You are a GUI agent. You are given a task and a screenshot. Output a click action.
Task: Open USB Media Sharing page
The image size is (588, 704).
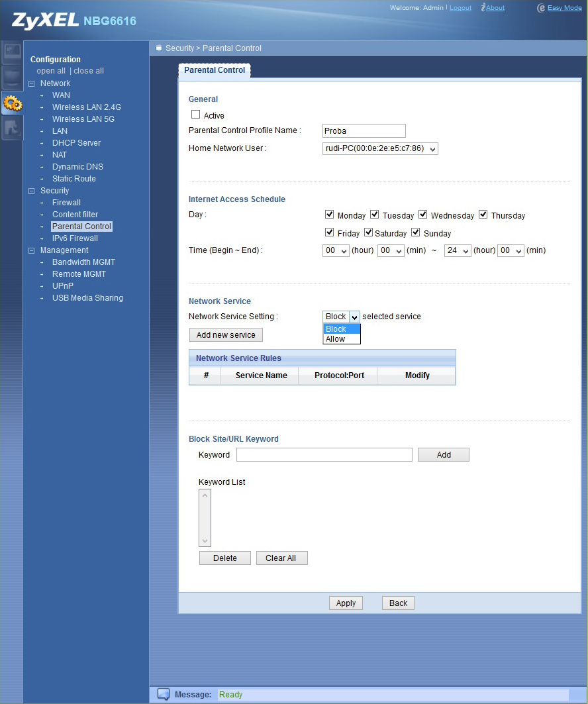(87, 297)
